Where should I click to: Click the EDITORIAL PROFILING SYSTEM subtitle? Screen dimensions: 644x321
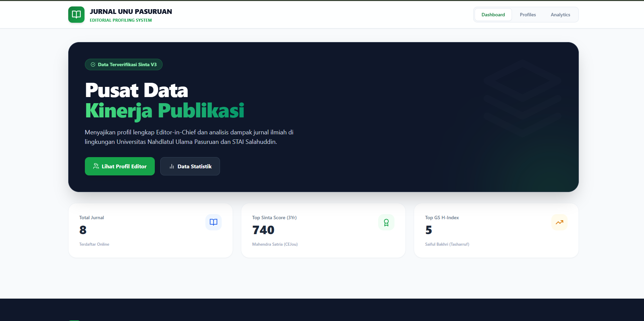point(121,20)
